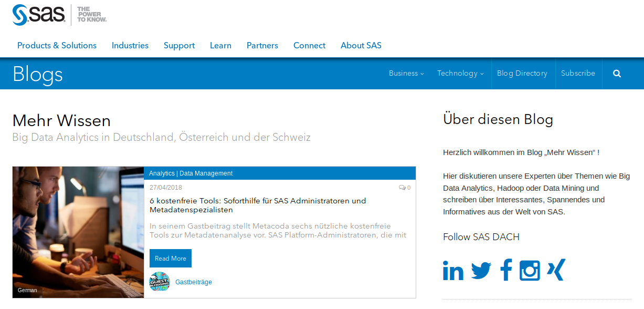Click the Herzlich willkommen welcome sentence
Screen dimensions: 644x309
521,152
